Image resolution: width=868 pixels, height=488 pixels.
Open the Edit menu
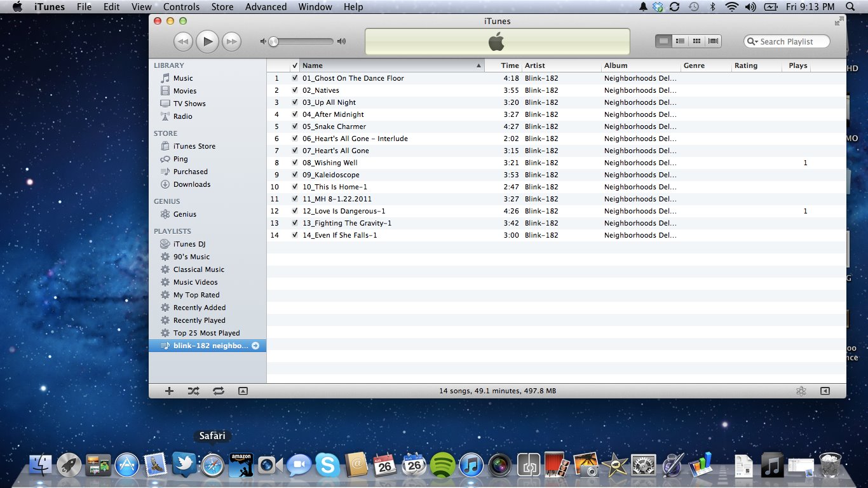[111, 7]
